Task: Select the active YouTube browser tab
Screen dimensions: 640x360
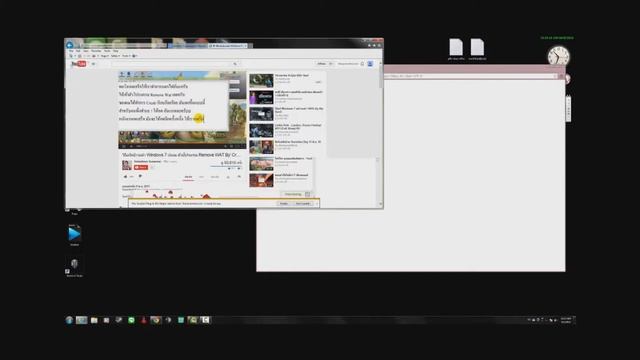Action: (228, 46)
